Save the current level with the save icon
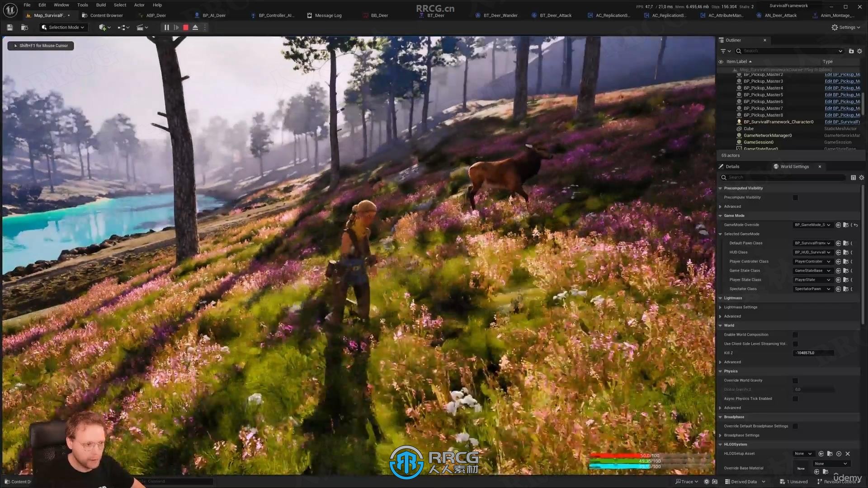The image size is (868, 488). [9, 28]
